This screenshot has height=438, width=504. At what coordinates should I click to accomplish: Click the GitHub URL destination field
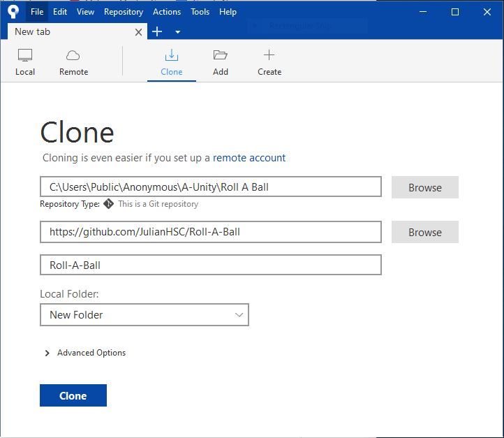211,232
